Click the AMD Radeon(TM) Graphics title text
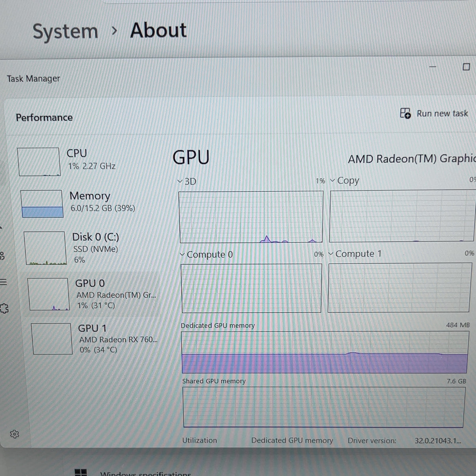 click(x=412, y=159)
